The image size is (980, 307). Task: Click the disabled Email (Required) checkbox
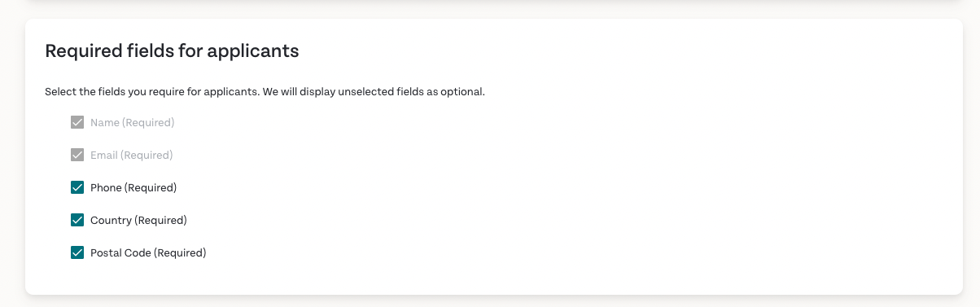click(x=77, y=155)
